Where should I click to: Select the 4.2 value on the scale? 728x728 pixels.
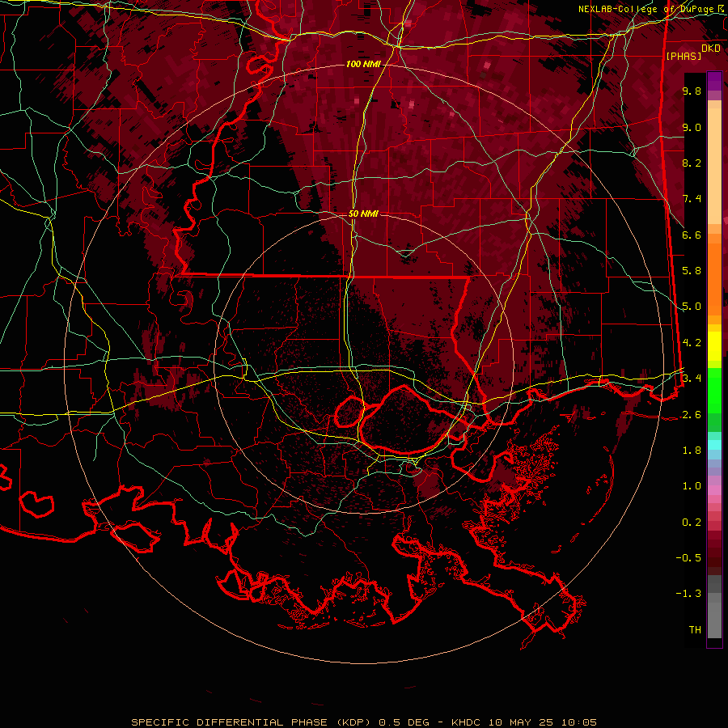(692, 343)
